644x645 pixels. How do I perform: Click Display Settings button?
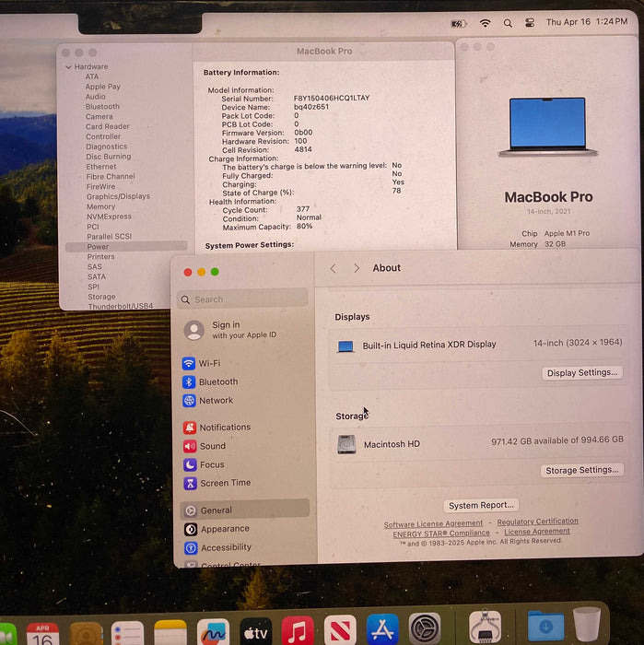click(582, 373)
